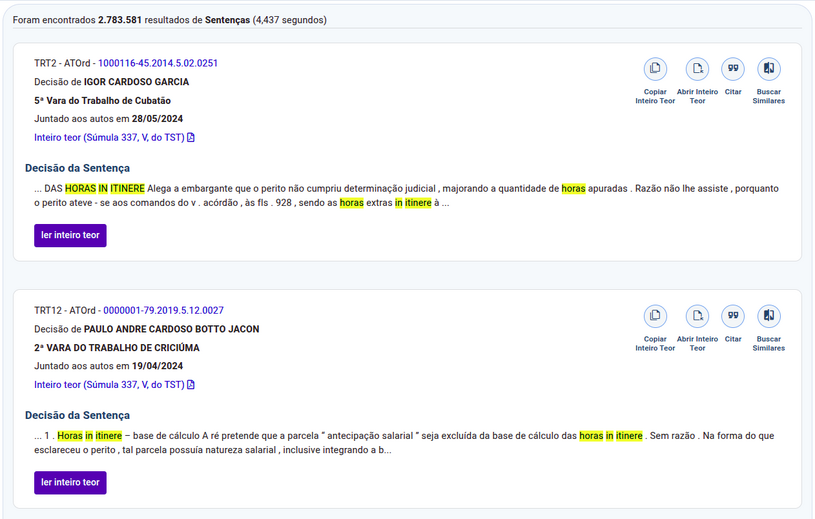Screen dimensions: 815x519
Task: Select judge name PAULO ANDRE CARDOSO BOTTO JACON
Action: click(x=171, y=329)
